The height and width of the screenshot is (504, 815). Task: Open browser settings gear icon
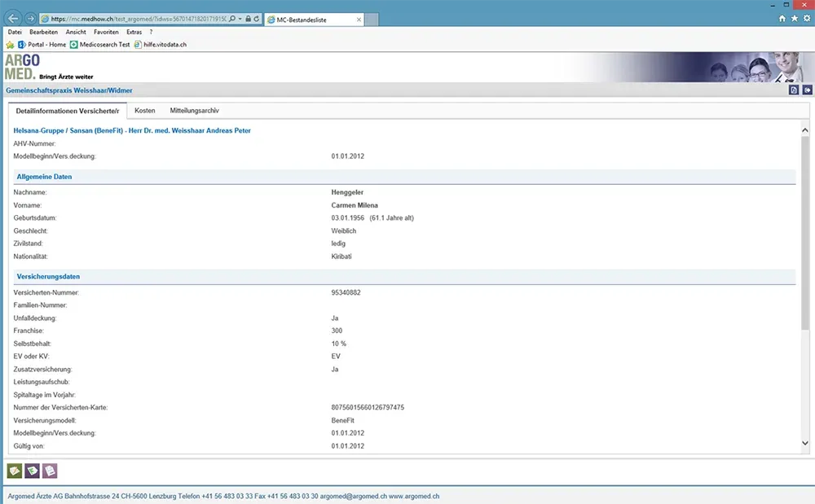click(807, 18)
